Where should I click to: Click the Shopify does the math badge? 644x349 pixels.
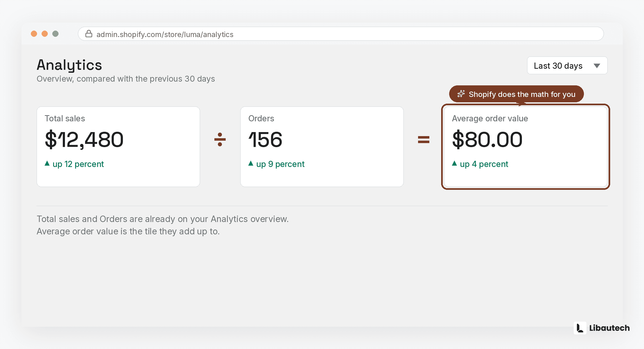(516, 94)
